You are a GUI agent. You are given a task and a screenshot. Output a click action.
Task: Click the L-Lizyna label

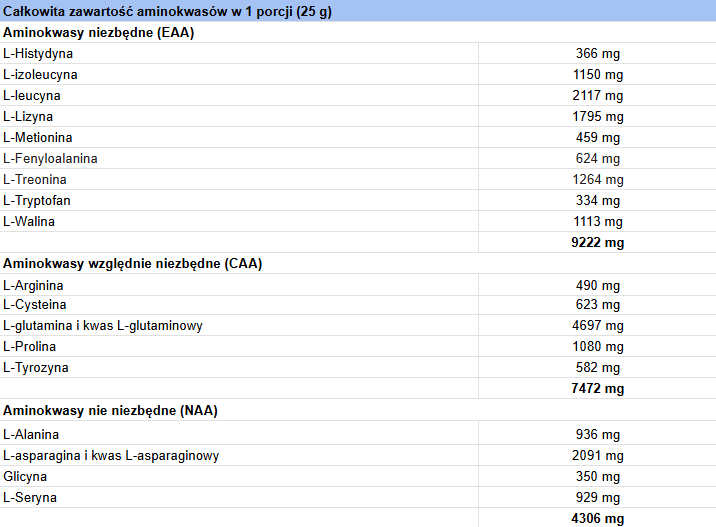pyautogui.click(x=28, y=117)
